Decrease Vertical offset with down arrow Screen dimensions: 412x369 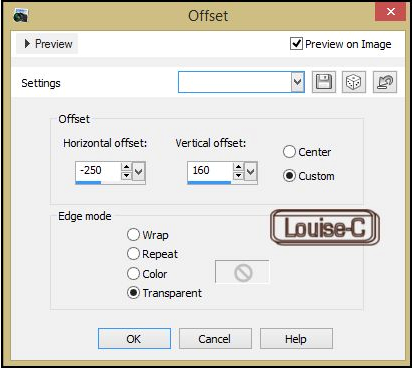(238, 175)
